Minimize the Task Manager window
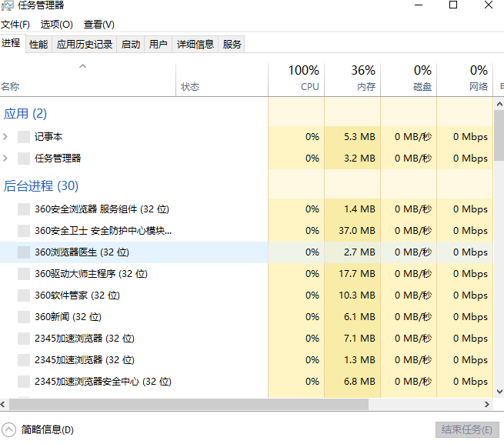Screen dimensions: 504x444 click(419, 5)
